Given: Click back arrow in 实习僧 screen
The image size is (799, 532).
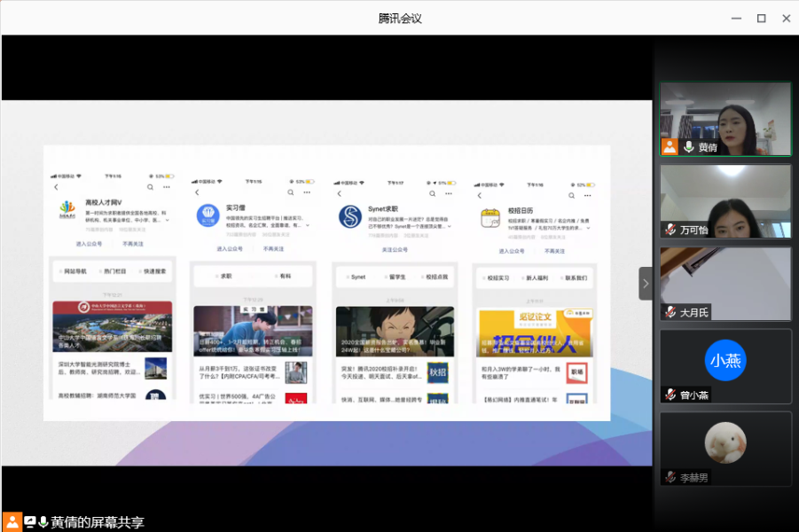Looking at the screenshot, I should tap(197, 192).
